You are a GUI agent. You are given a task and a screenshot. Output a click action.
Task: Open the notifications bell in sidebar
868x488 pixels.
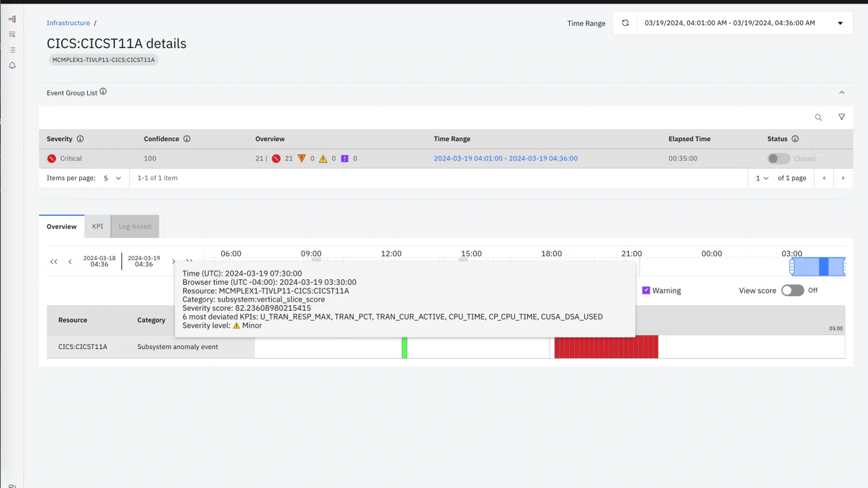pos(12,66)
